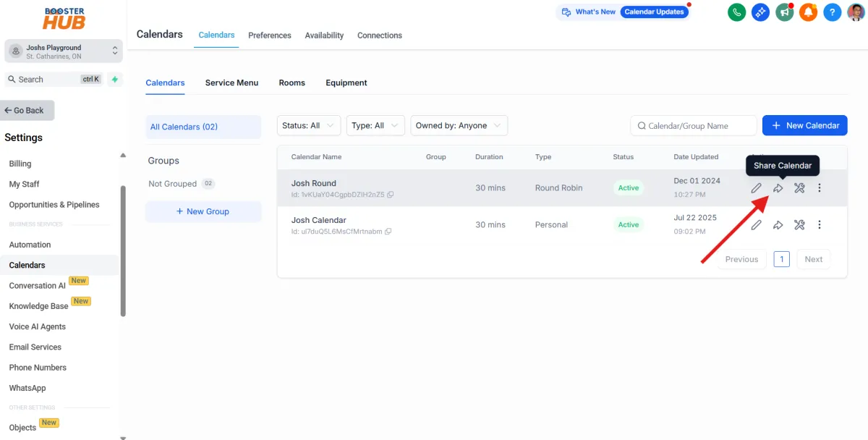
Task: Click the green phone icon in the header
Action: pos(736,12)
